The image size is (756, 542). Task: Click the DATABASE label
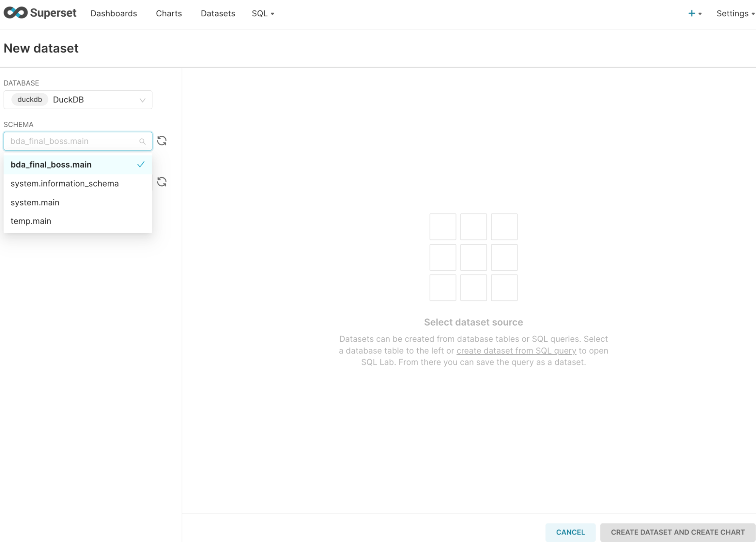coord(21,83)
